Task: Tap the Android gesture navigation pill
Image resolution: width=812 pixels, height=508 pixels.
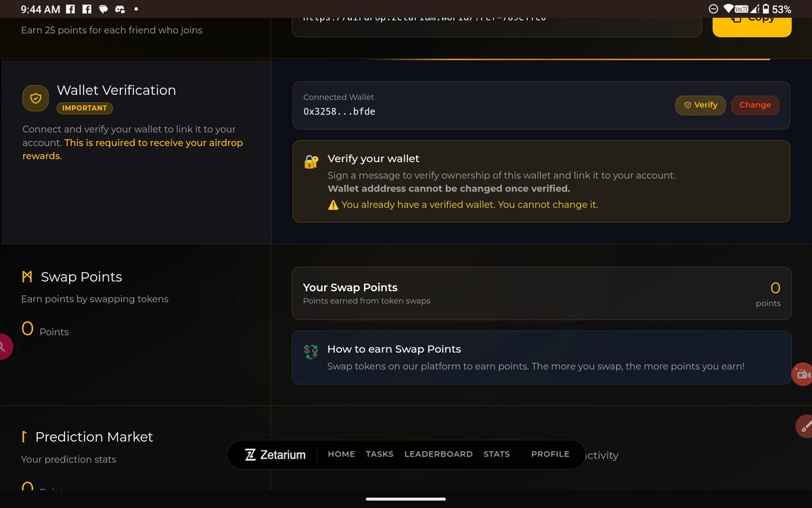Action: [406, 499]
